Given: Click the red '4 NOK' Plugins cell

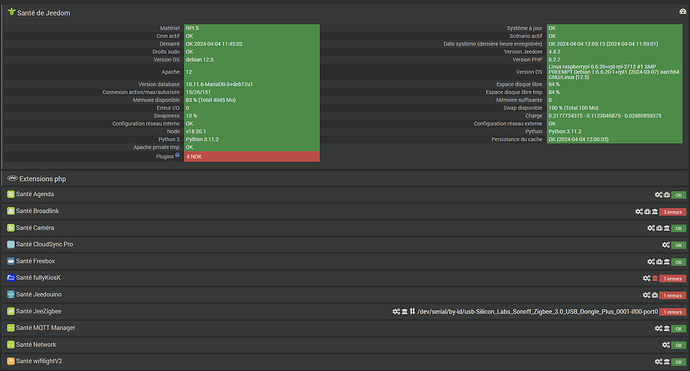Looking at the screenshot, I should pos(252,157).
